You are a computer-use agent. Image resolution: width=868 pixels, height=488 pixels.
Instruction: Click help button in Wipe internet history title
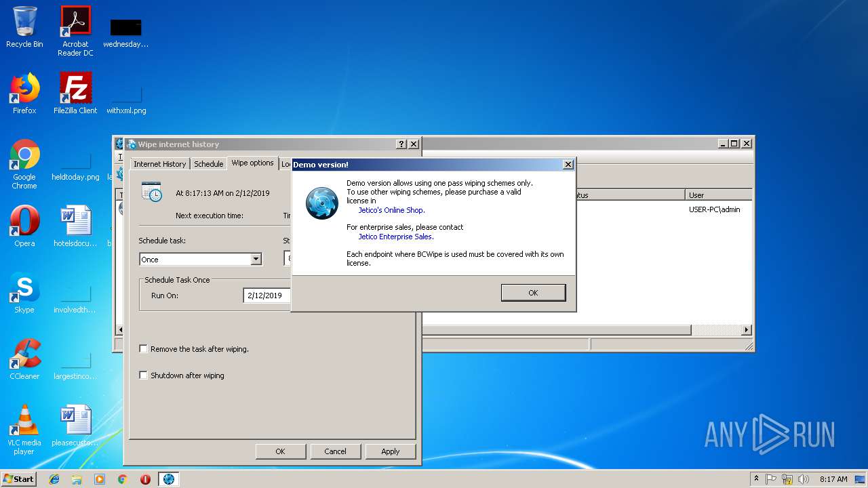point(401,144)
